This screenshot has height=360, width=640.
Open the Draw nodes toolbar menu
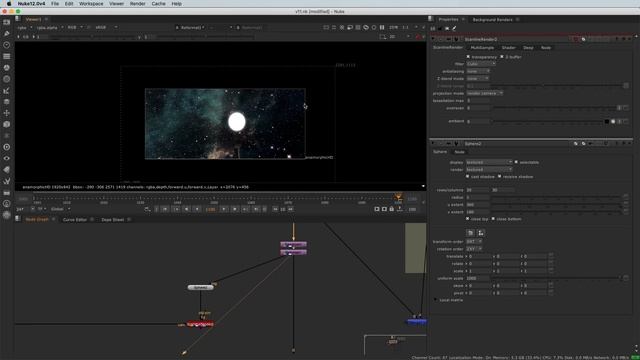7,33
